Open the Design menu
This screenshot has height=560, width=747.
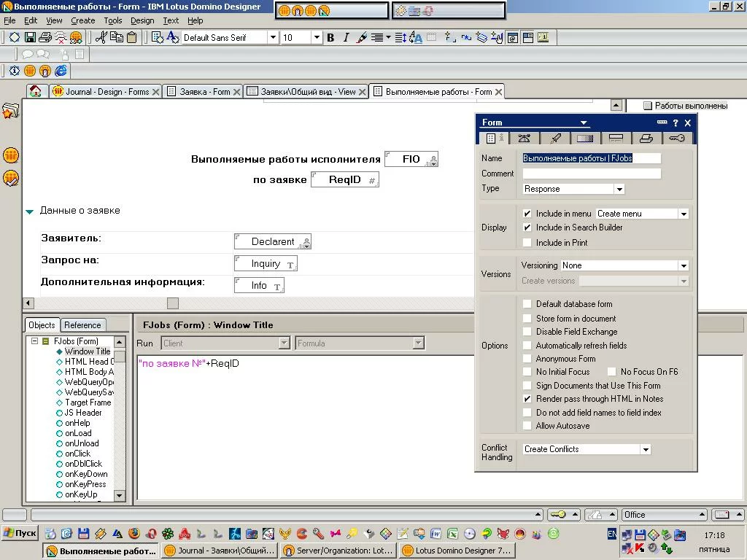(x=142, y=20)
